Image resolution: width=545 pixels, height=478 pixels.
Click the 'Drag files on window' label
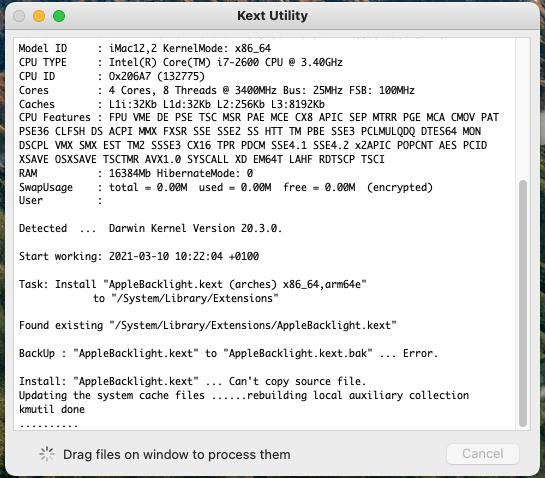tap(177, 454)
